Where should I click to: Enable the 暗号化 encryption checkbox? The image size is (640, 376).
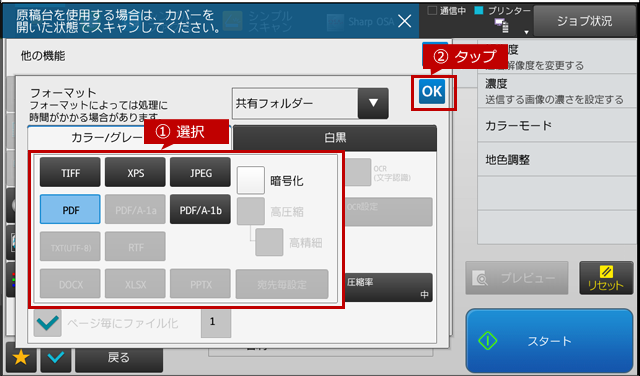click(251, 180)
